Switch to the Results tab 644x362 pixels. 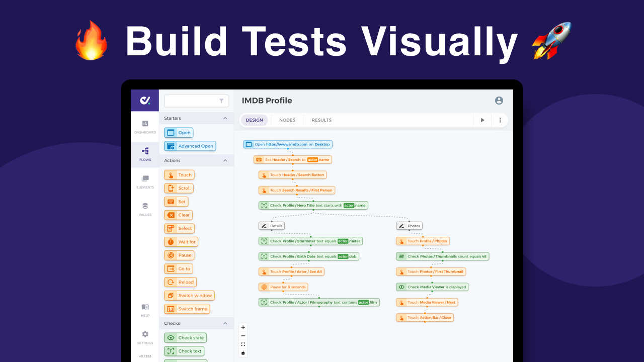click(321, 120)
